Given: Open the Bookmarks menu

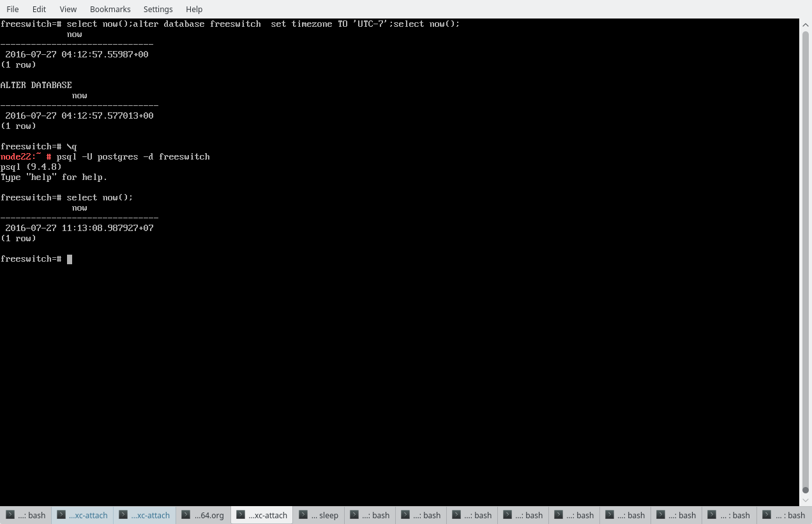Looking at the screenshot, I should (110, 9).
